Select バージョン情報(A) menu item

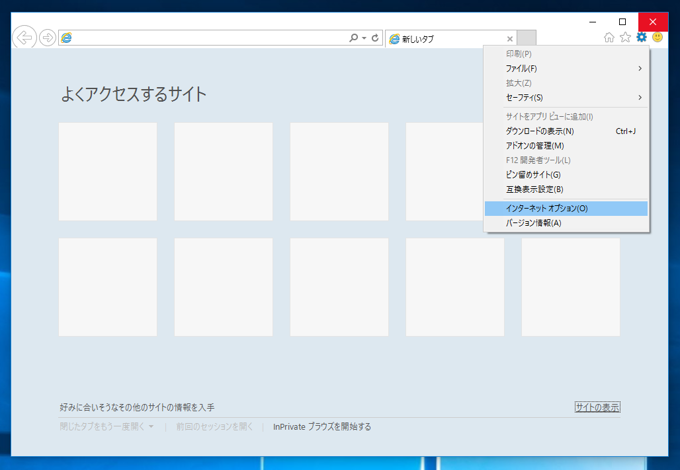click(566, 223)
